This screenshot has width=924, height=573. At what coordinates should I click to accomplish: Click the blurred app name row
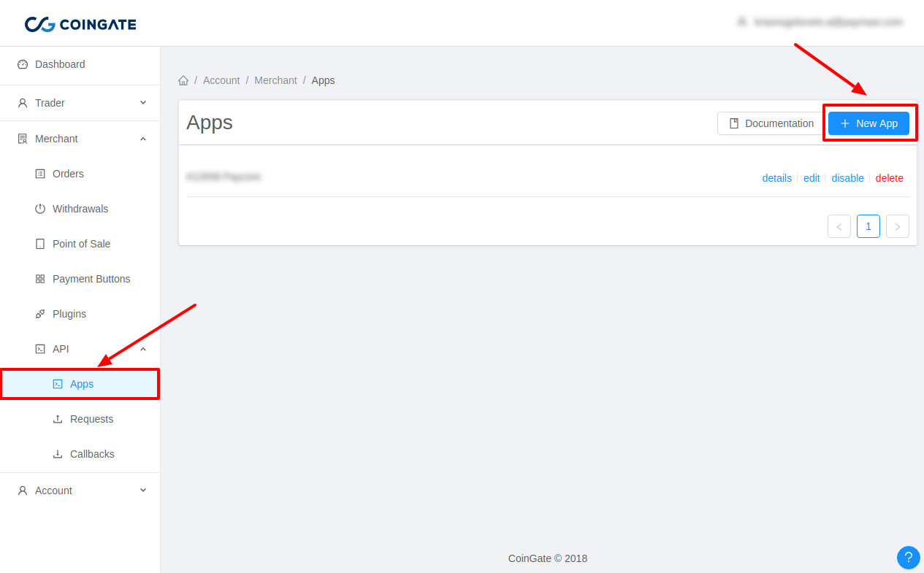click(224, 177)
